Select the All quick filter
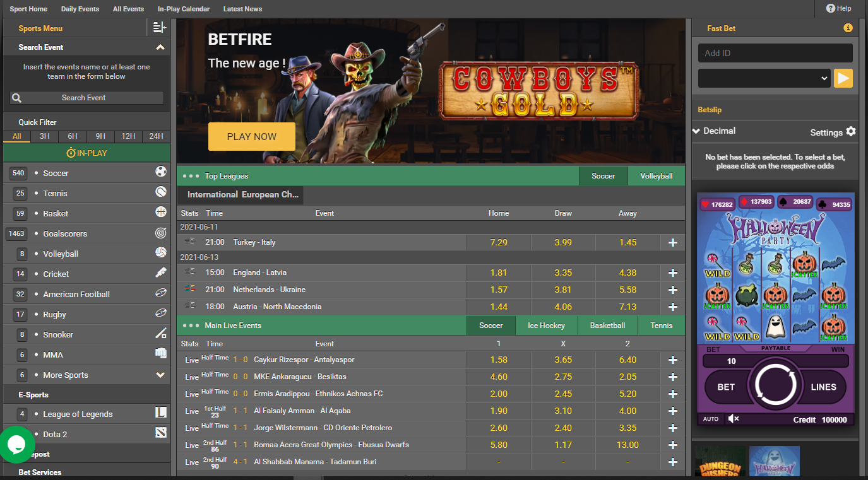This screenshot has width=868, height=480. [x=17, y=136]
